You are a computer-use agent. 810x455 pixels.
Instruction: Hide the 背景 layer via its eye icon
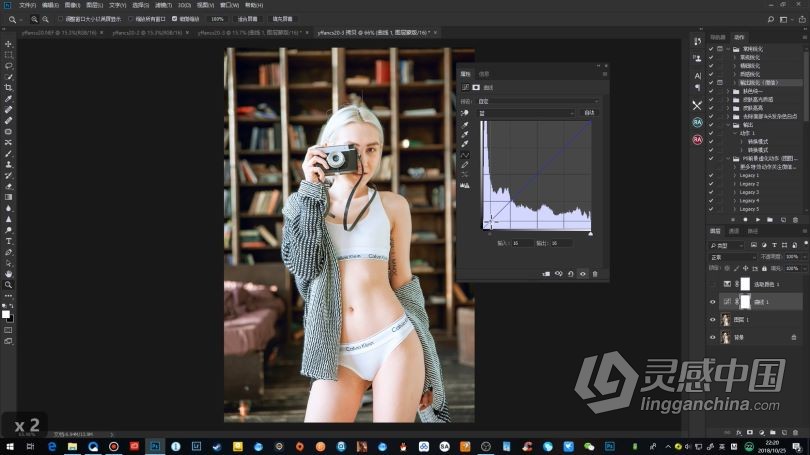click(713, 337)
